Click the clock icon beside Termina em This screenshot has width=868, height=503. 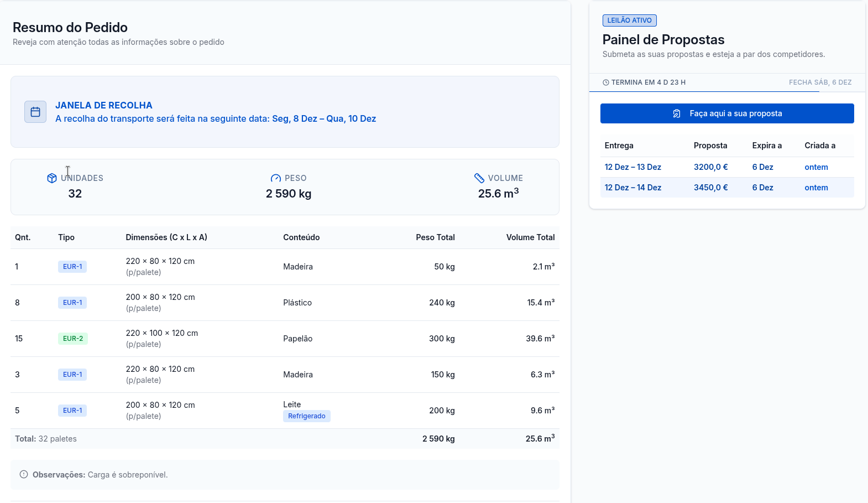pyautogui.click(x=606, y=82)
